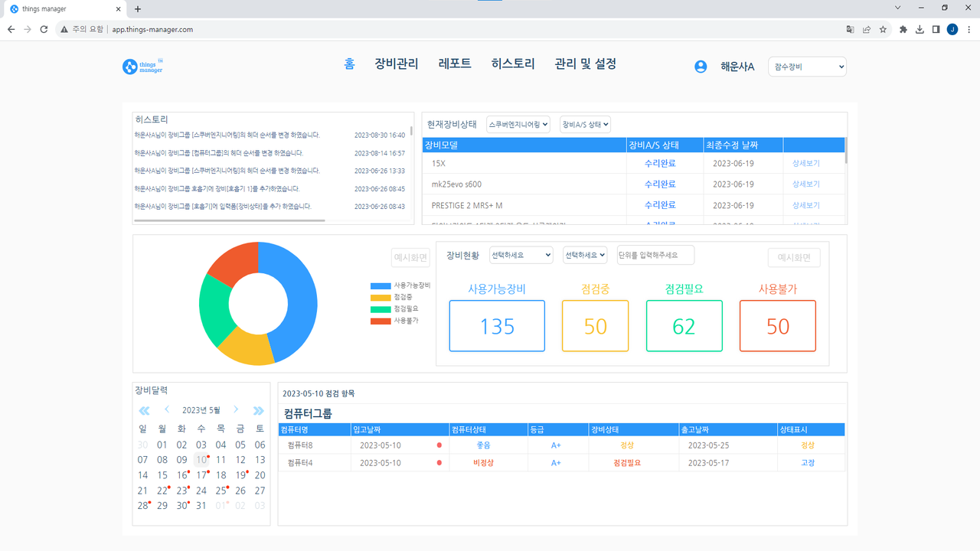Click in 단위를 입력해주세요 input field
980x551 pixels.
click(x=655, y=255)
